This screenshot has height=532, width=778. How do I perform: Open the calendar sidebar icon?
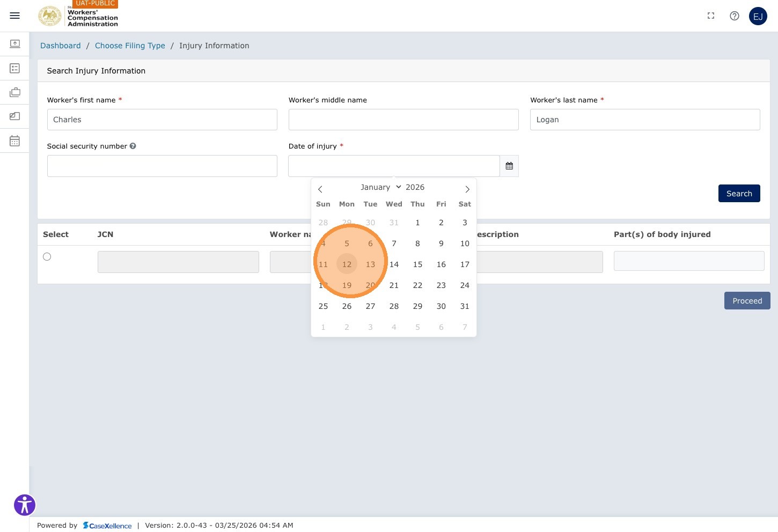(x=15, y=141)
